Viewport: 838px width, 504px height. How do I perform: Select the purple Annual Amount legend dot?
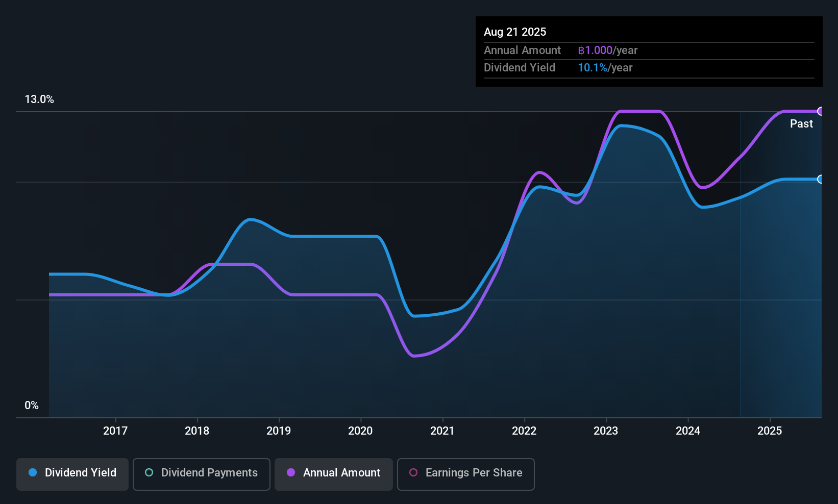coord(291,473)
